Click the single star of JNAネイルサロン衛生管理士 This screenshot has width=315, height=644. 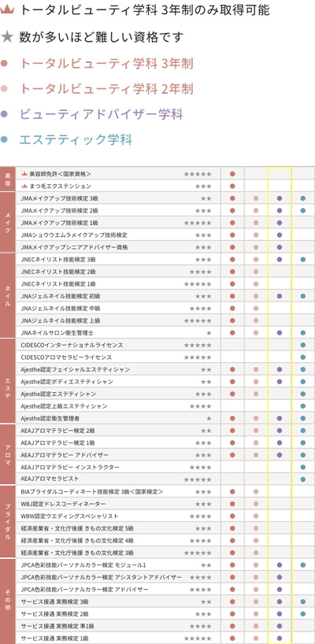209,333
